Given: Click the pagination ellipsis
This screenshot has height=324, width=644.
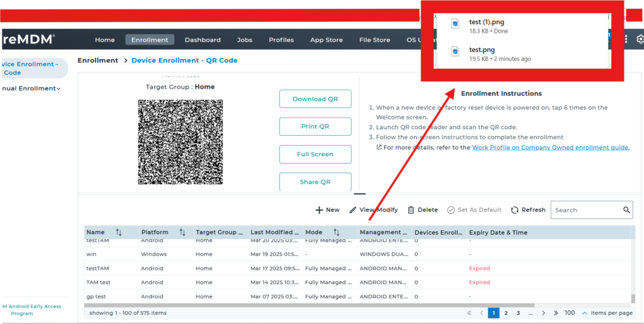Looking at the screenshot, I should pyautogui.click(x=531, y=313).
